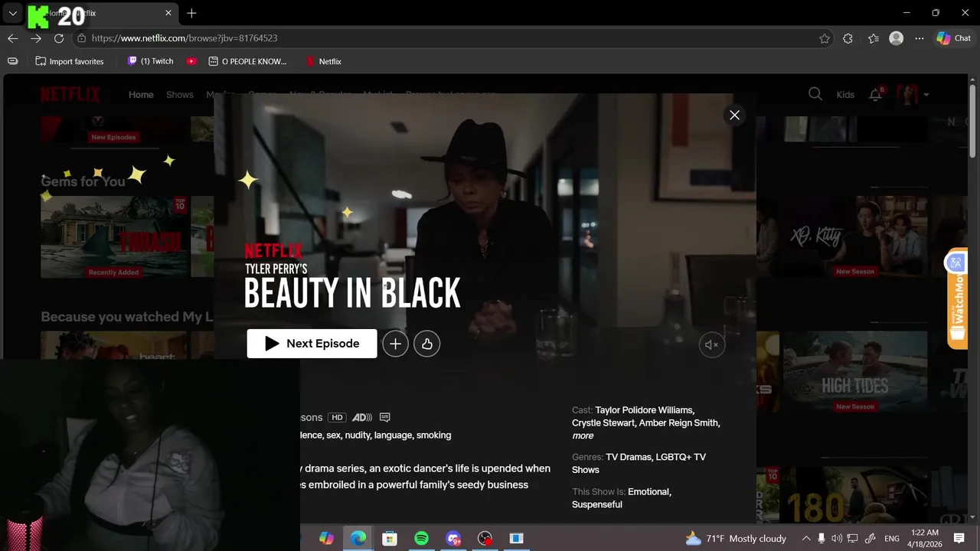Image resolution: width=980 pixels, height=551 pixels.
Task: Click the tray microphone icon
Action: click(x=822, y=539)
